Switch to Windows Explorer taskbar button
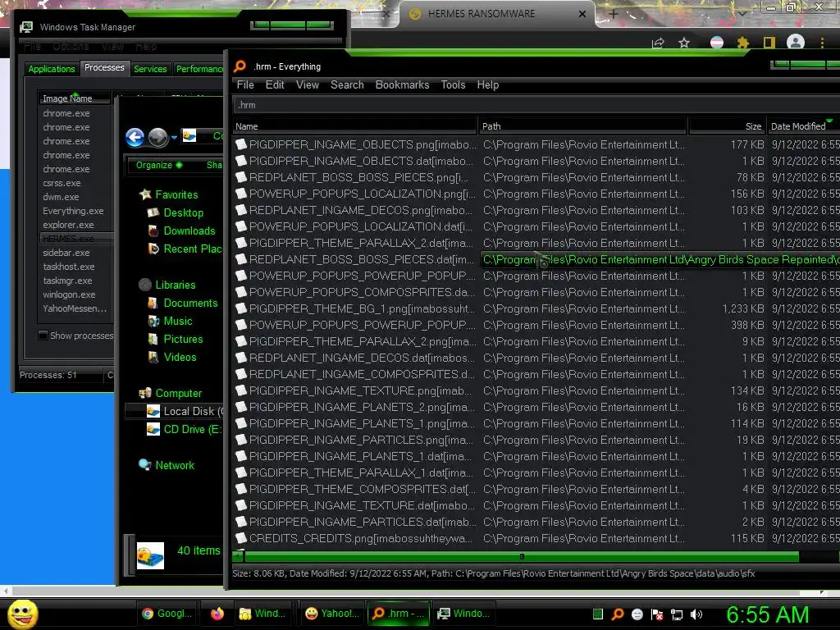 click(x=262, y=614)
